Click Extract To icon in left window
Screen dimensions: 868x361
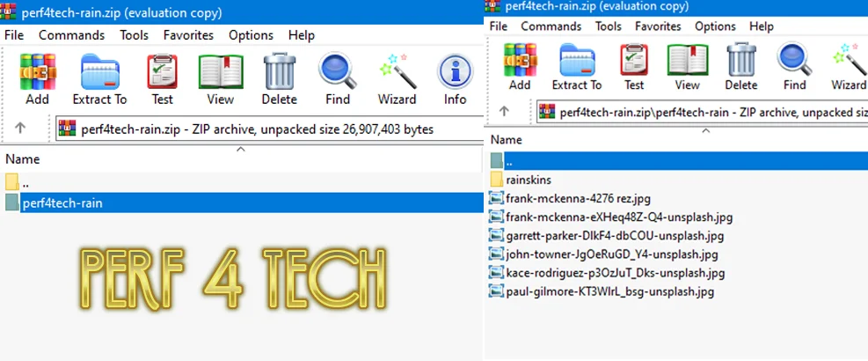[x=99, y=72]
